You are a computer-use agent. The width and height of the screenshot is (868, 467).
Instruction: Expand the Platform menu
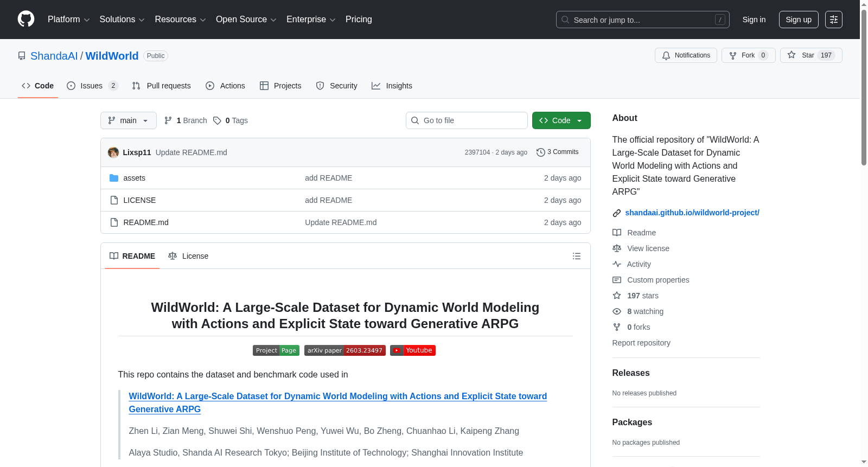coord(69,20)
